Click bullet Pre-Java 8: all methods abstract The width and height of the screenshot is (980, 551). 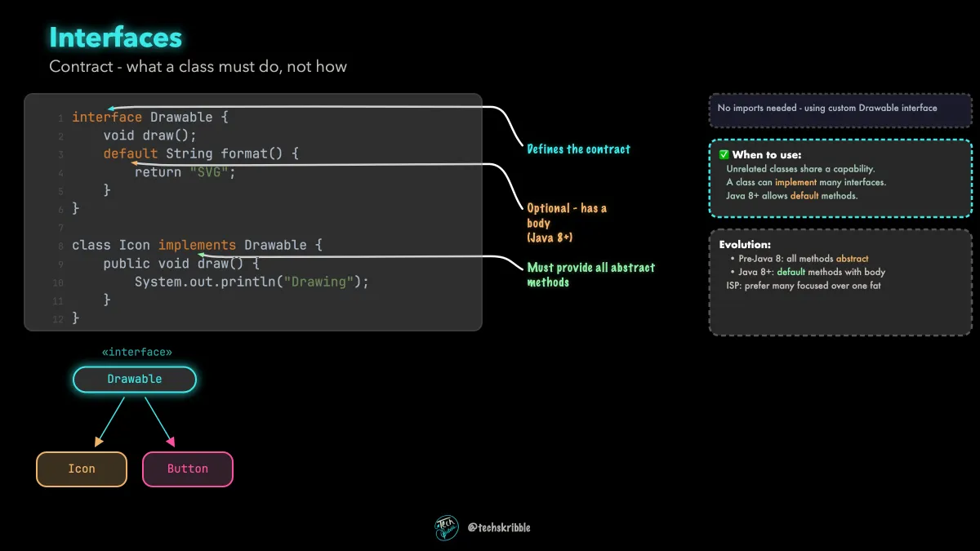(804, 258)
